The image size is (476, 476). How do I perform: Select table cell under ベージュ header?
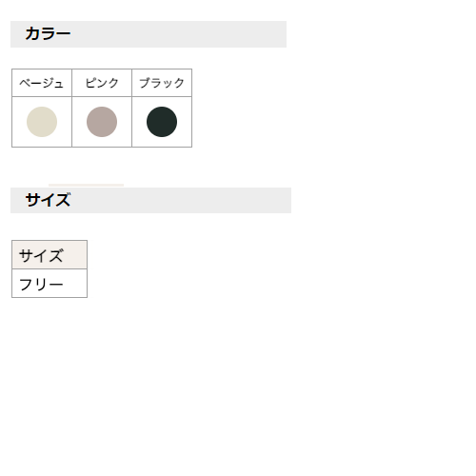42,122
